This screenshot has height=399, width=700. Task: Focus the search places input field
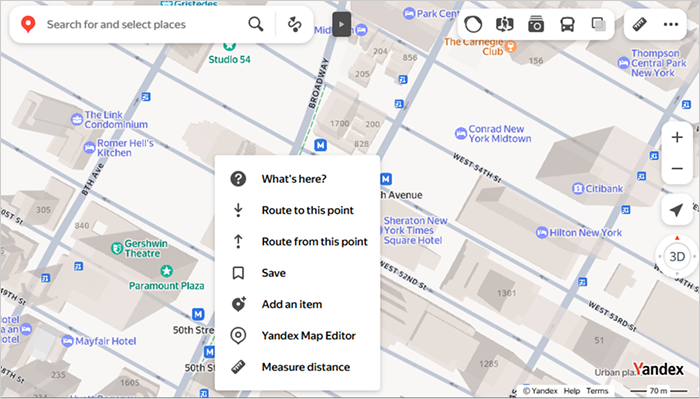click(143, 25)
